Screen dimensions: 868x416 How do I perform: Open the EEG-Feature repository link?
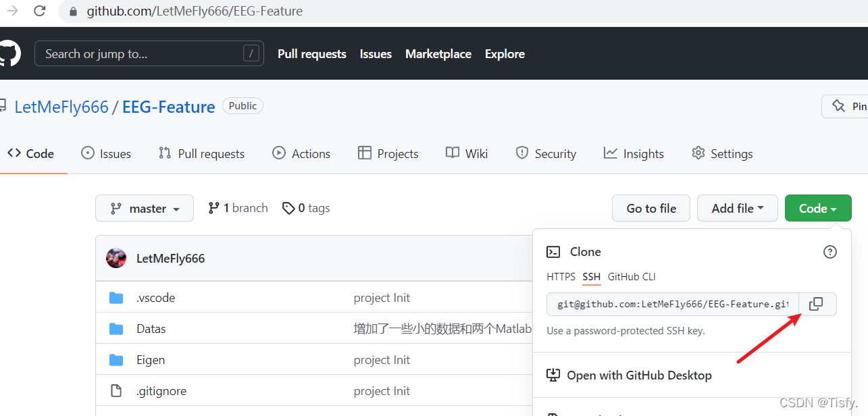click(169, 107)
